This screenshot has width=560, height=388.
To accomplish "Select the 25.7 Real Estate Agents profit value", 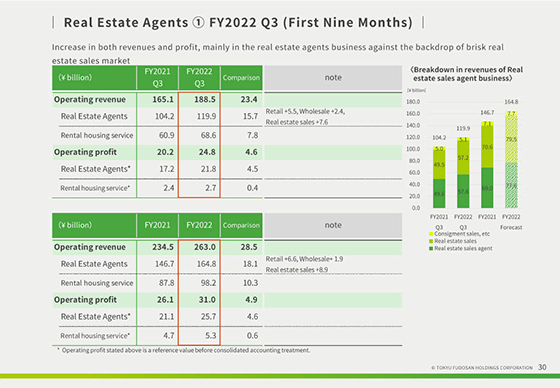I will tap(209, 316).
